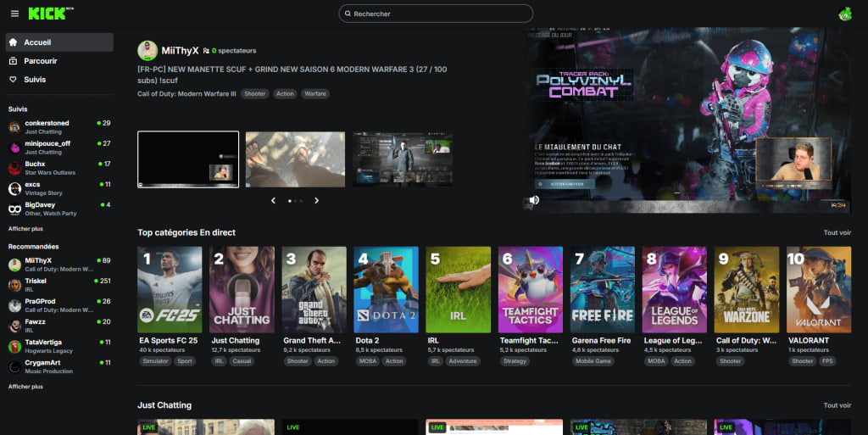868x435 pixels.
Task: Click Tout voir for Top catégories
Action: click(837, 232)
